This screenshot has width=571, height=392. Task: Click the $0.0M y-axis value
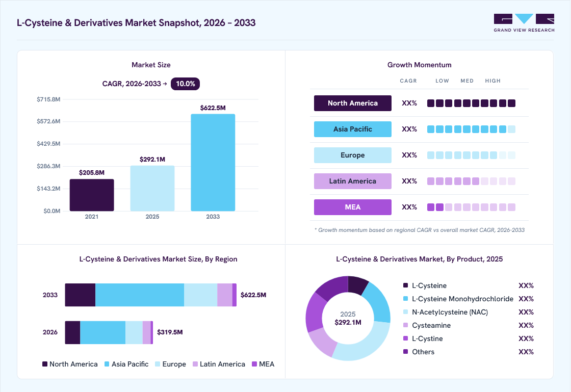point(51,211)
